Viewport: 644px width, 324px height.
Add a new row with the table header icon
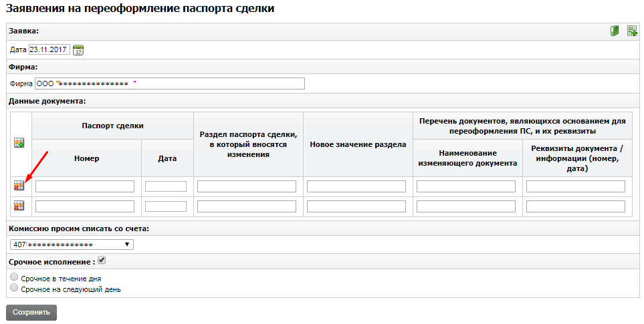19,143
